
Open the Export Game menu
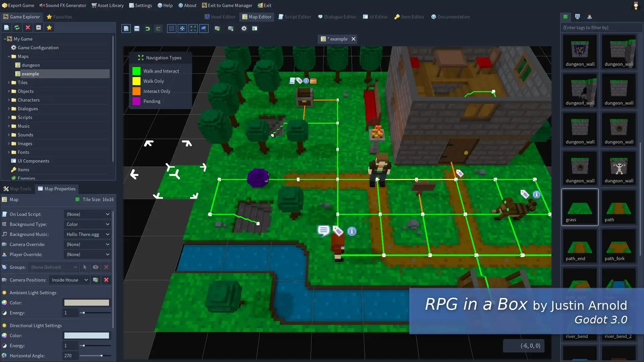pyautogui.click(x=18, y=5)
